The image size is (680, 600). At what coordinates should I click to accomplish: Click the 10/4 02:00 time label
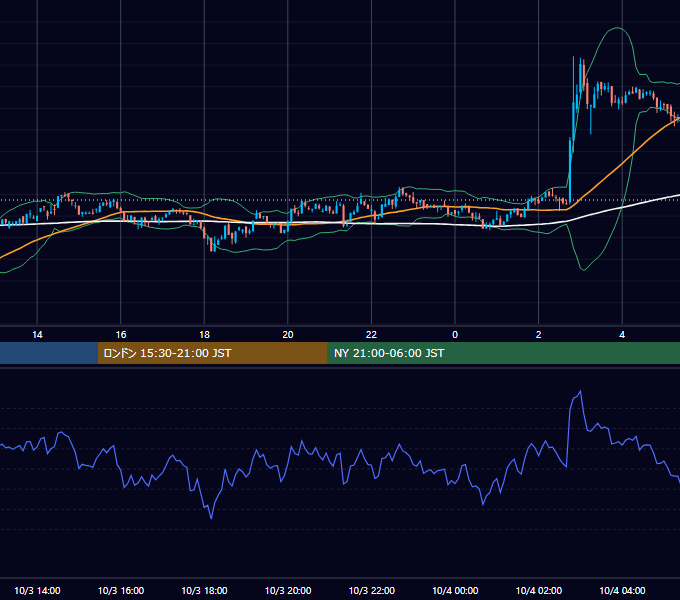coord(538,590)
